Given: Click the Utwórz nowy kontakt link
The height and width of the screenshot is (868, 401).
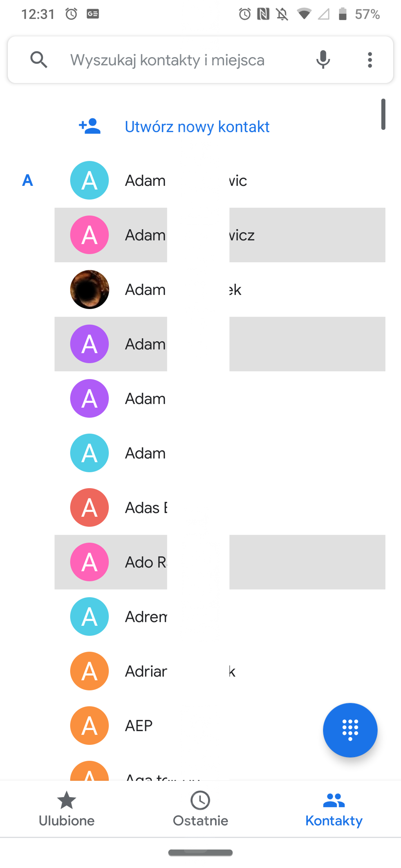Looking at the screenshot, I should pyautogui.click(x=197, y=127).
